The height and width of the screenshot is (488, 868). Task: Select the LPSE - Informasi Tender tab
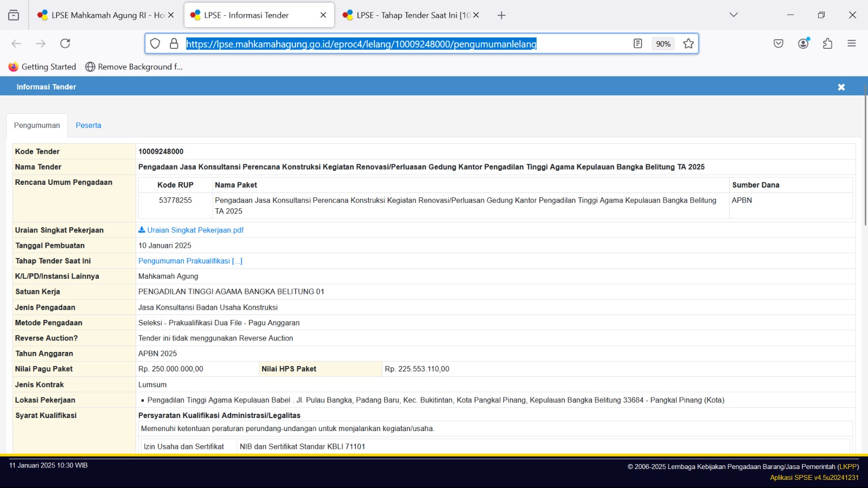tap(259, 15)
